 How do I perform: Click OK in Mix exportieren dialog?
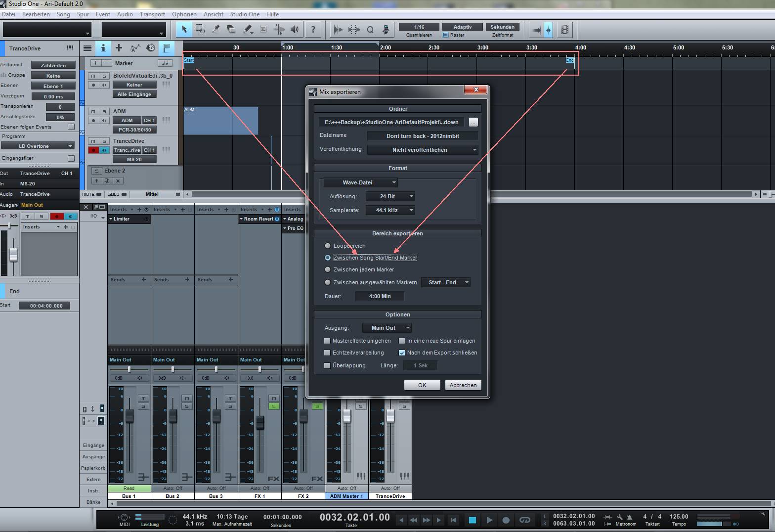click(422, 385)
